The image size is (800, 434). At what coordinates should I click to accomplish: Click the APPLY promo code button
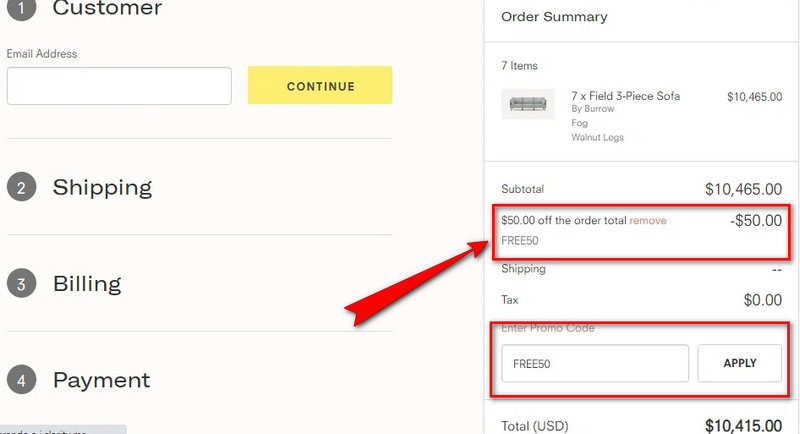click(x=739, y=363)
